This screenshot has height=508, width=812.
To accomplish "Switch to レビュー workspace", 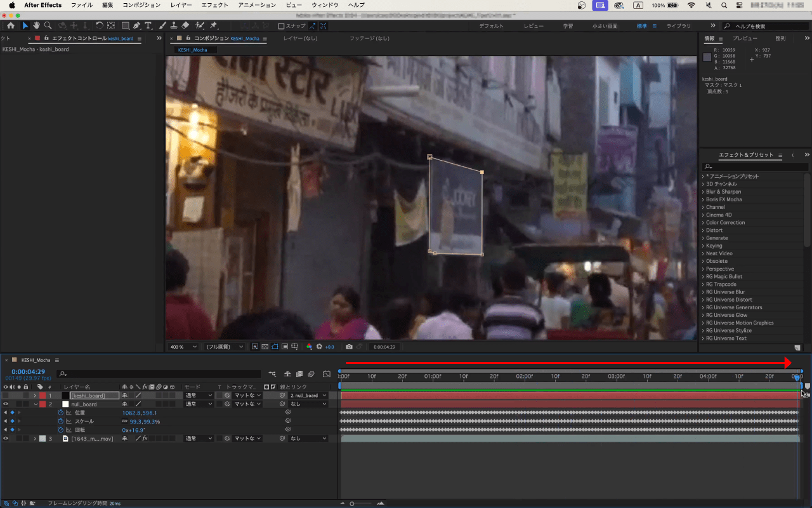I will click(534, 26).
